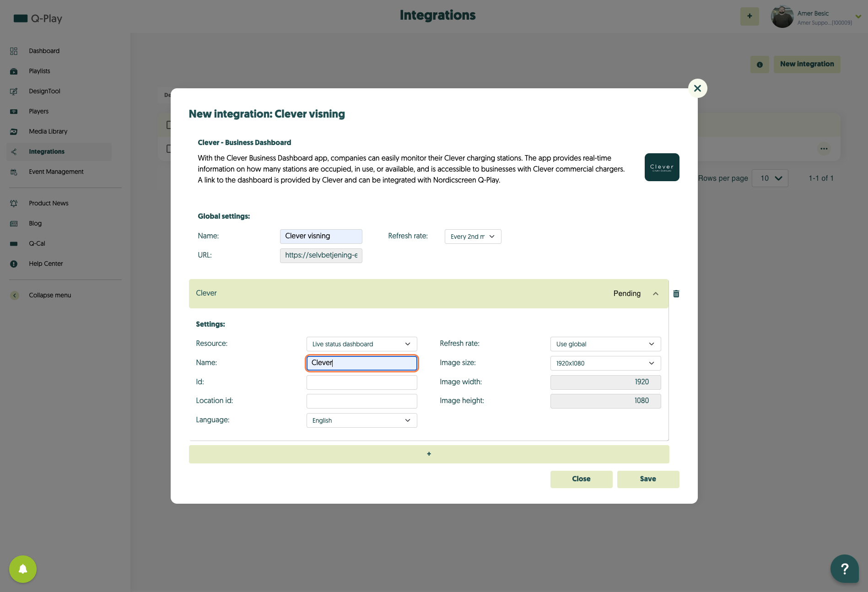Open the Refresh rate Use global dropdown
This screenshot has width=868, height=592.
pyautogui.click(x=605, y=344)
